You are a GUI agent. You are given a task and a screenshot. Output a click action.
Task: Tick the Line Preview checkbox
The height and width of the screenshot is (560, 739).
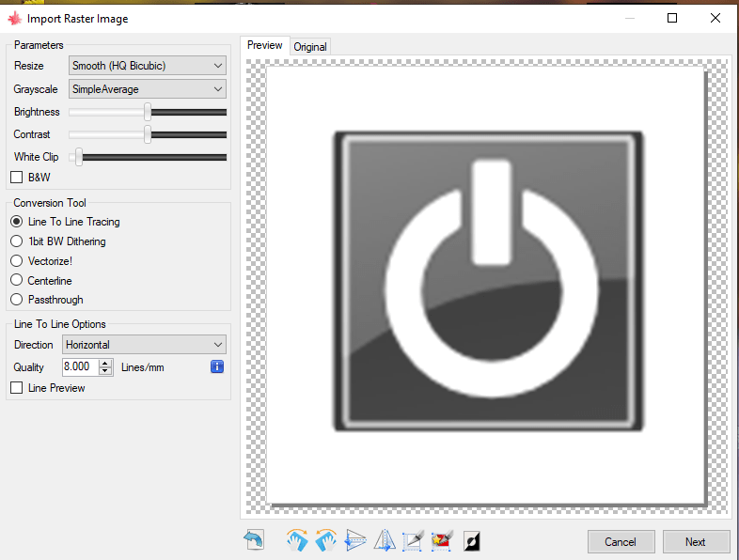tap(16, 388)
